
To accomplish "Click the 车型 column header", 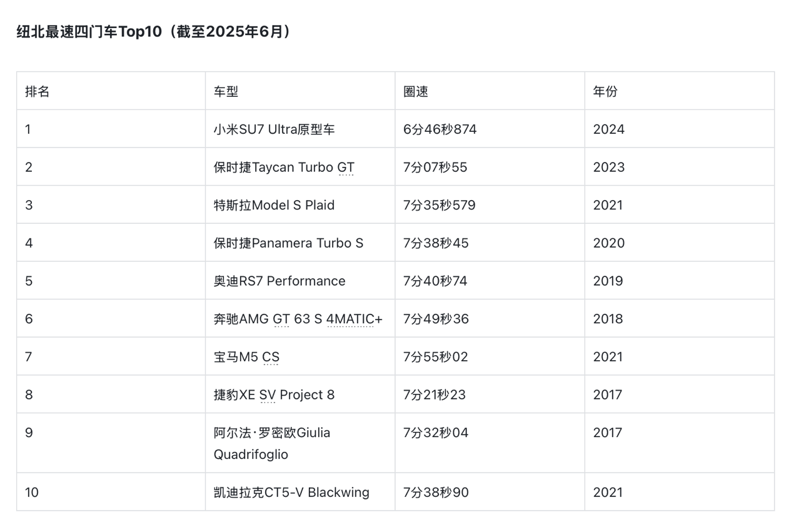I will point(300,91).
